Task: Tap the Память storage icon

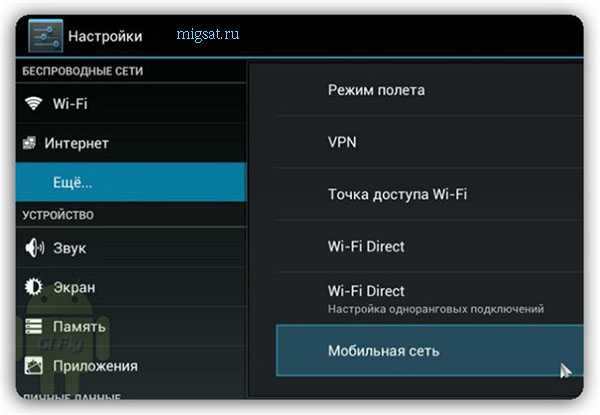Action: [34, 326]
